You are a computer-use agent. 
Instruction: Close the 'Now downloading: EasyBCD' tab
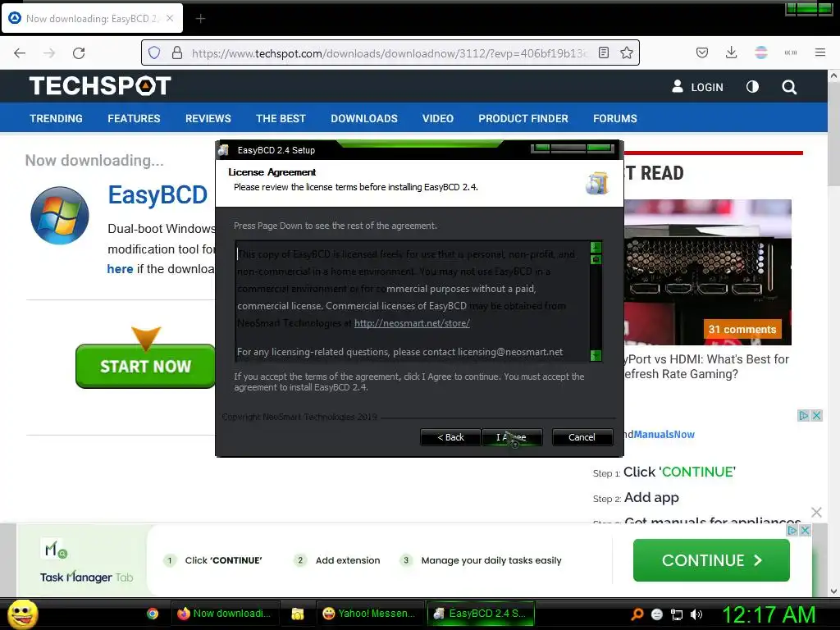click(x=170, y=18)
